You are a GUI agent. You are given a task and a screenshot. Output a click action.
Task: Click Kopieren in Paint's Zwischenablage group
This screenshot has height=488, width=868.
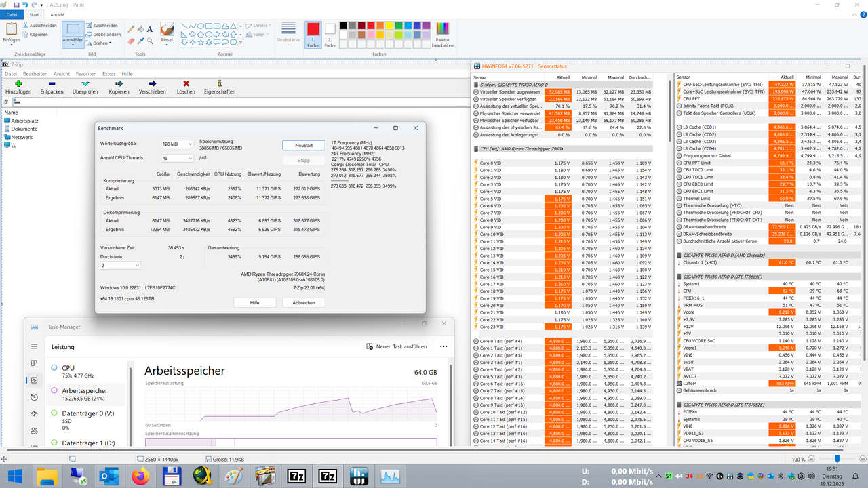point(35,34)
